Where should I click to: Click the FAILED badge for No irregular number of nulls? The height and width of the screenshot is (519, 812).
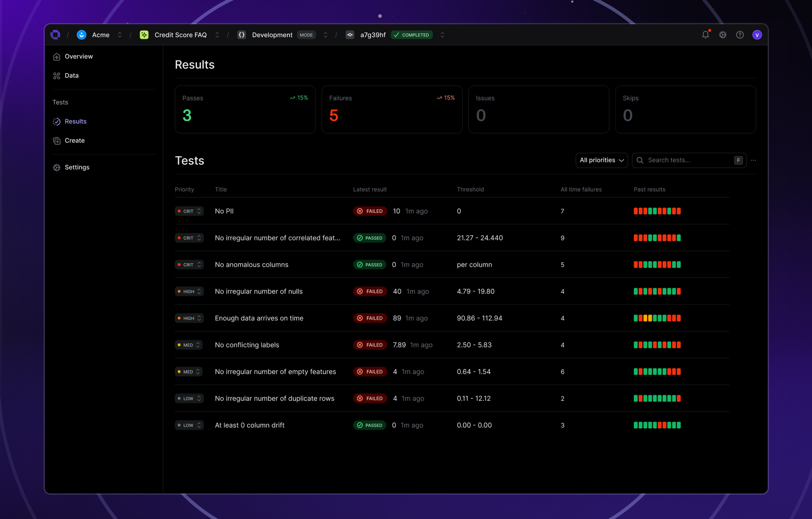click(x=370, y=291)
